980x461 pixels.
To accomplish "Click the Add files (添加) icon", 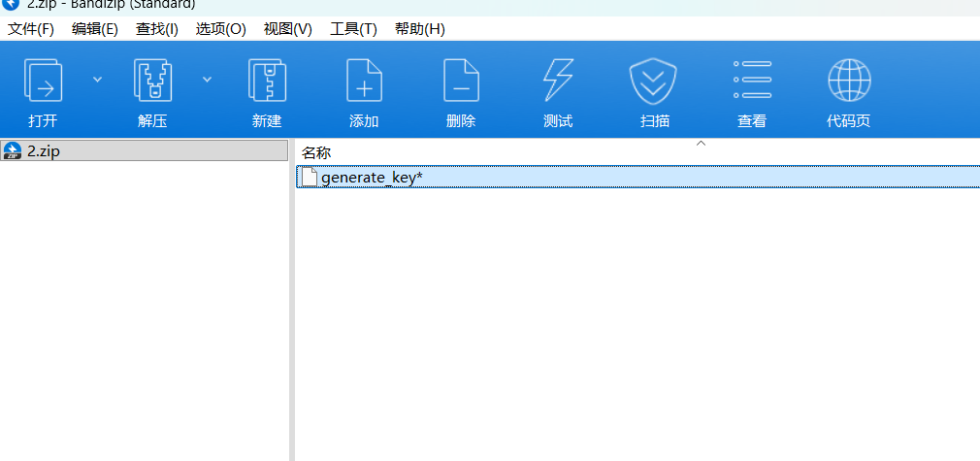I will click(x=365, y=80).
